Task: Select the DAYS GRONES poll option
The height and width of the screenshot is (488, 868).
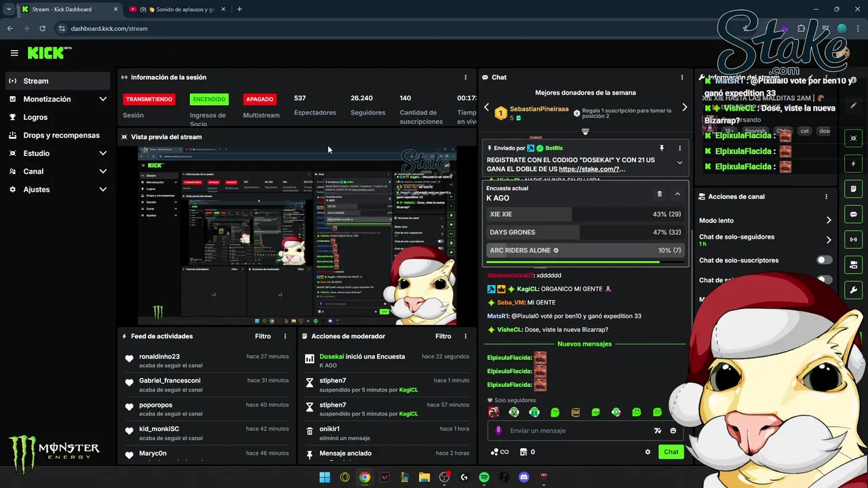Action: point(585,232)
